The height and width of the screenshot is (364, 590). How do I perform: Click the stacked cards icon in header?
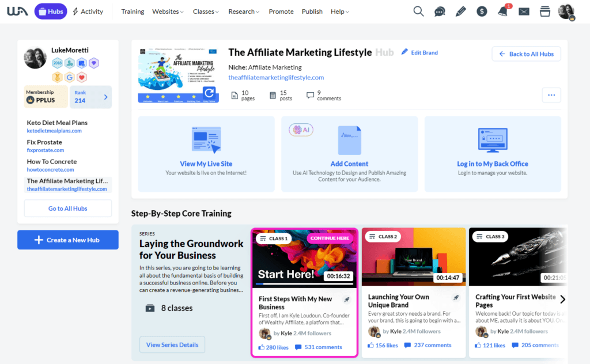point(545,12)
